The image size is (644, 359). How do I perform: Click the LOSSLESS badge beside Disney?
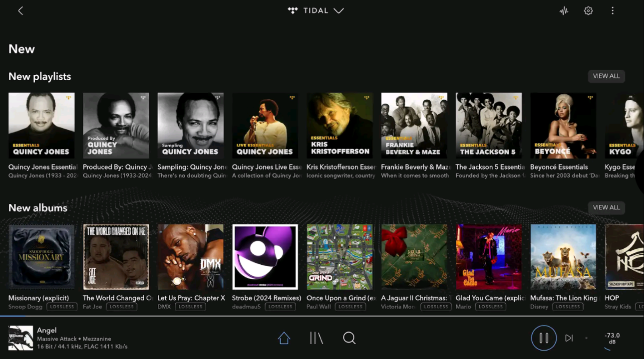[x=568, y=307]
